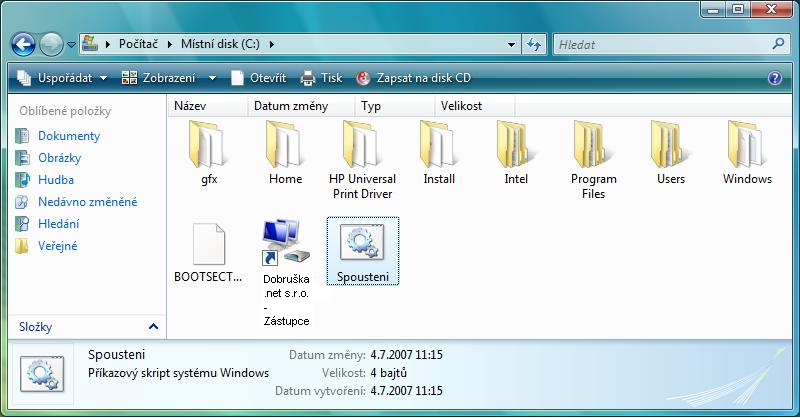Open the Dokumenty favorite link
The height and width of the screenshot is (418, 800).
click(x=68, y=136)
